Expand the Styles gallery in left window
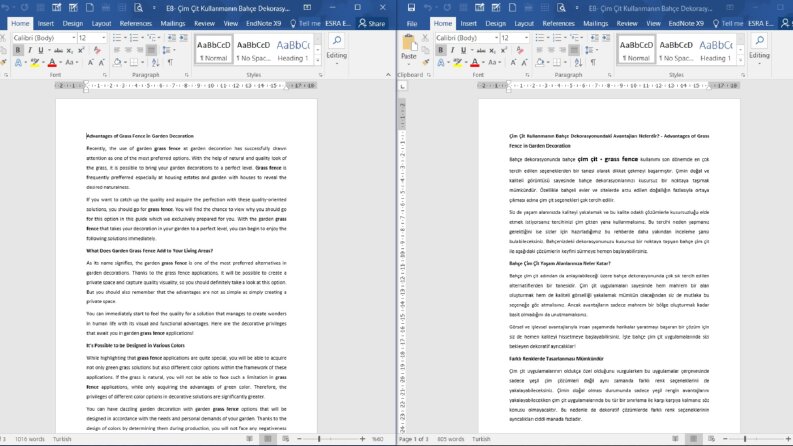Viewport: 793px width, 446px height. pyautogui.click(x=318, y=61)
